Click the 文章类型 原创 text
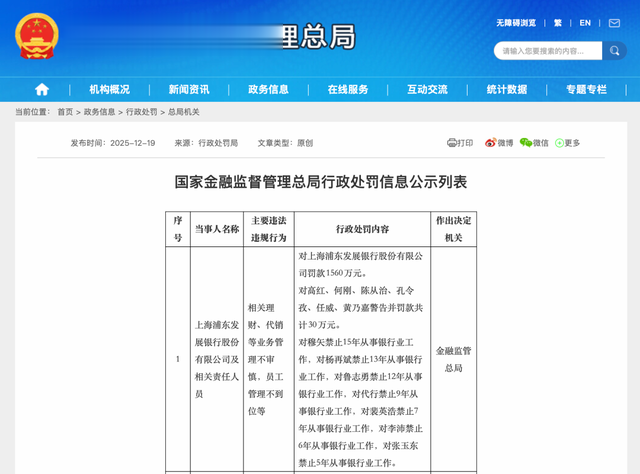The image size is (640, 474). pyautogui.click(x=285, y=143)
